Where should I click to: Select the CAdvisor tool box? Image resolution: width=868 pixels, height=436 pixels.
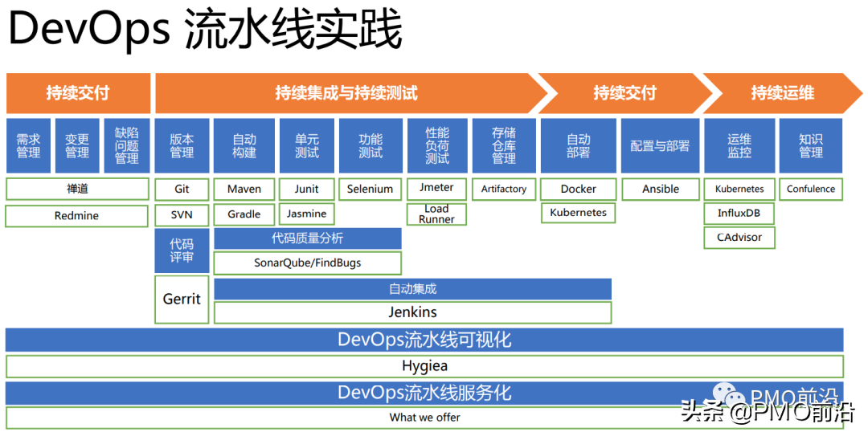(x=739, y=238)
